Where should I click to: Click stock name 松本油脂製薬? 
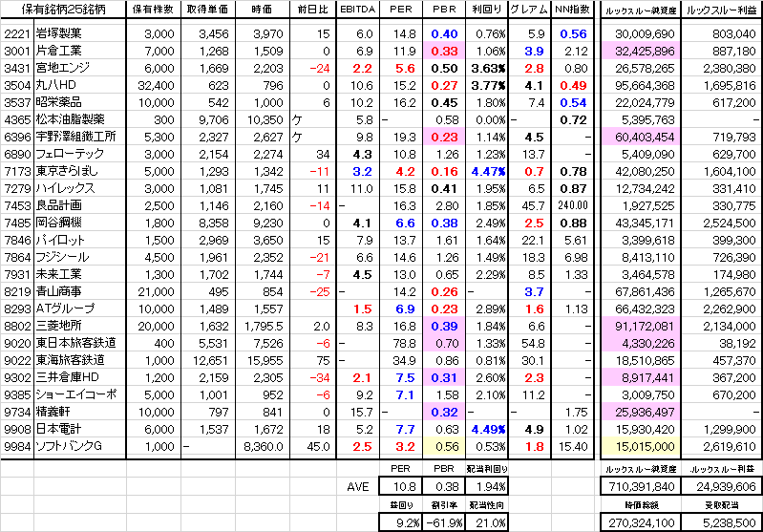pyautogui.click(x=70, y=119)
